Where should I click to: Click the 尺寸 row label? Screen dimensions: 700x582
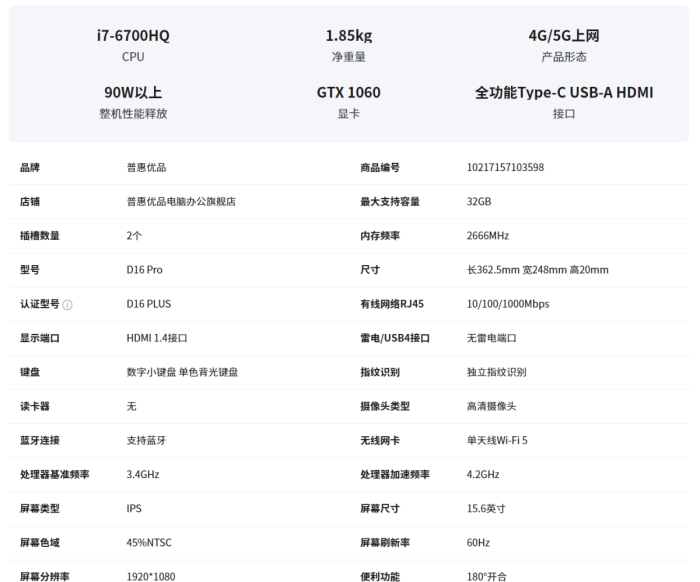tap(370, 270)
